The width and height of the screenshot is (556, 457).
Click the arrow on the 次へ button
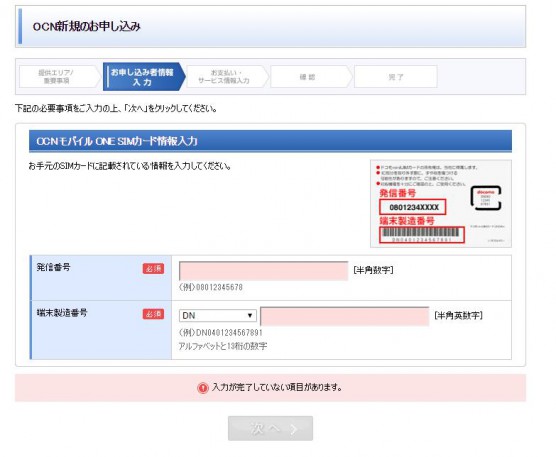tap(294, 429)
